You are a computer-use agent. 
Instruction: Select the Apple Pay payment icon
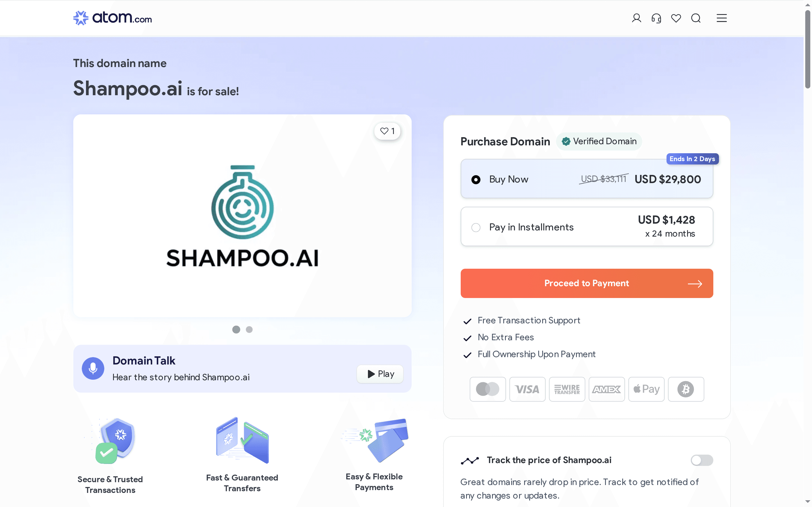click(646, 389)
